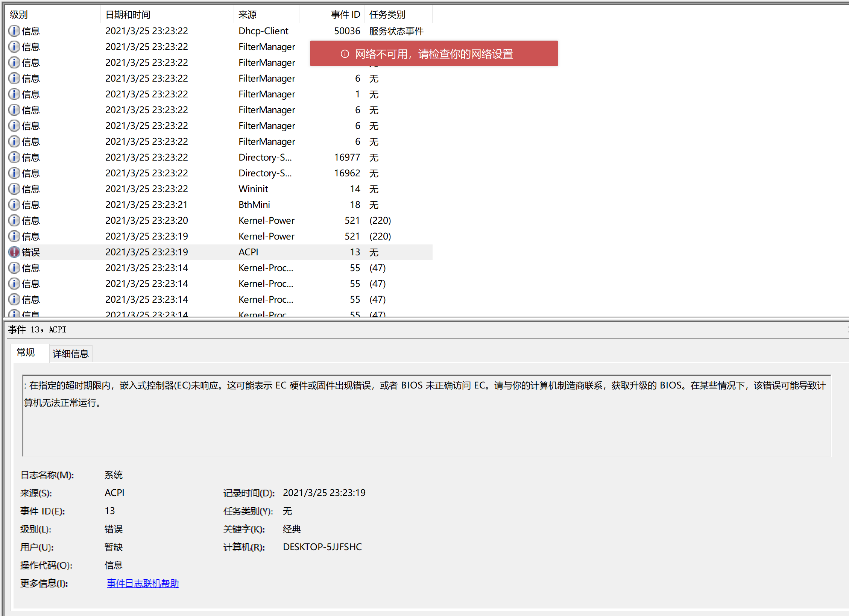Sort by the 级别 column header
The image size is (849, 616).
(19, 15)
